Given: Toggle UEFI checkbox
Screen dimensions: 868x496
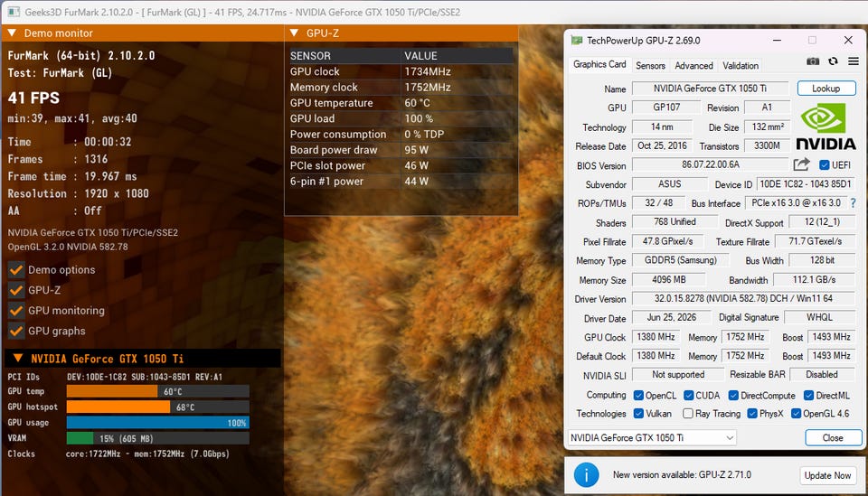Looking at the screenshot, I should click(x=825, y=164).
